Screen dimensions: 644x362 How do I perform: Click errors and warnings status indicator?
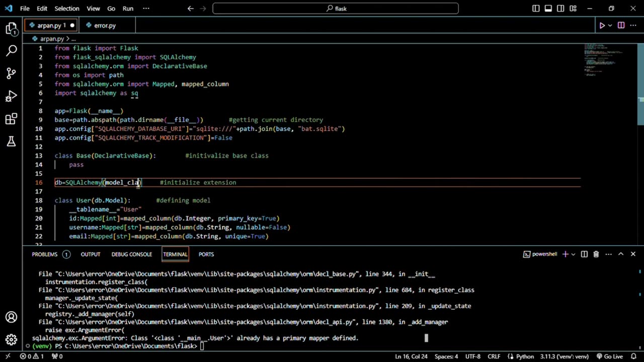pos(31,356)
